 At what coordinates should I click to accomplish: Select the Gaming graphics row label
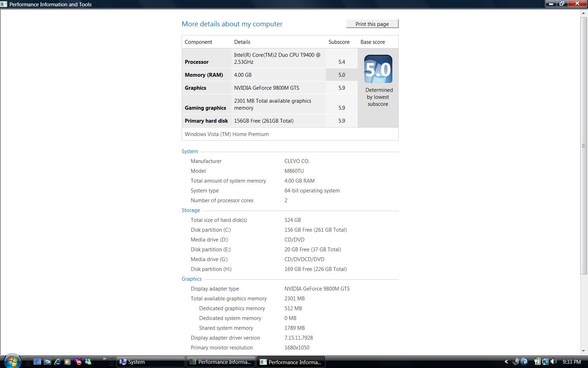[x=205, y=108]
